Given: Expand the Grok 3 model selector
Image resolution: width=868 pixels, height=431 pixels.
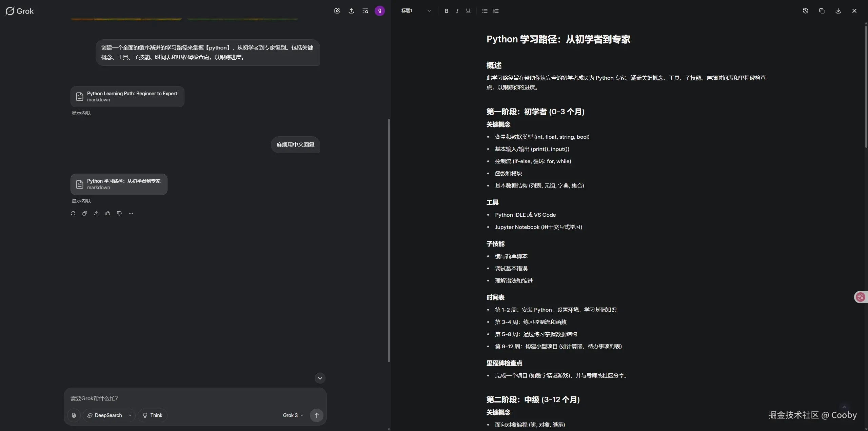Looking at the screenshot, I should tap(293, 415).
